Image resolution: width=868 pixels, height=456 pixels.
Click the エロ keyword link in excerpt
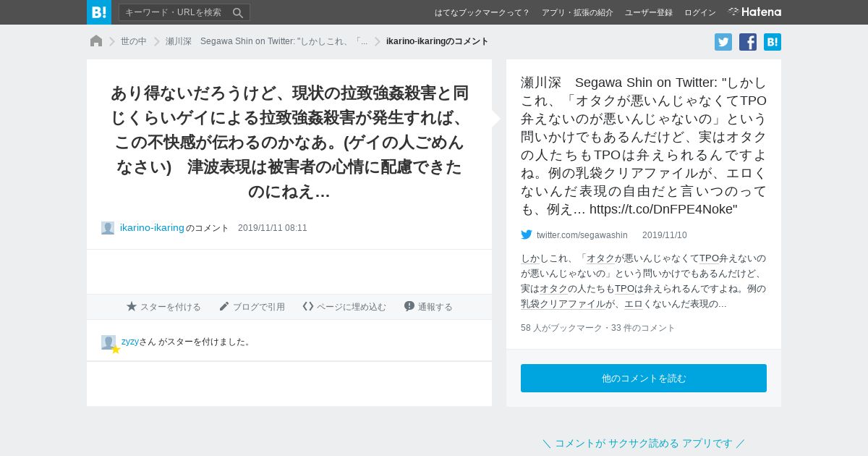633,304
